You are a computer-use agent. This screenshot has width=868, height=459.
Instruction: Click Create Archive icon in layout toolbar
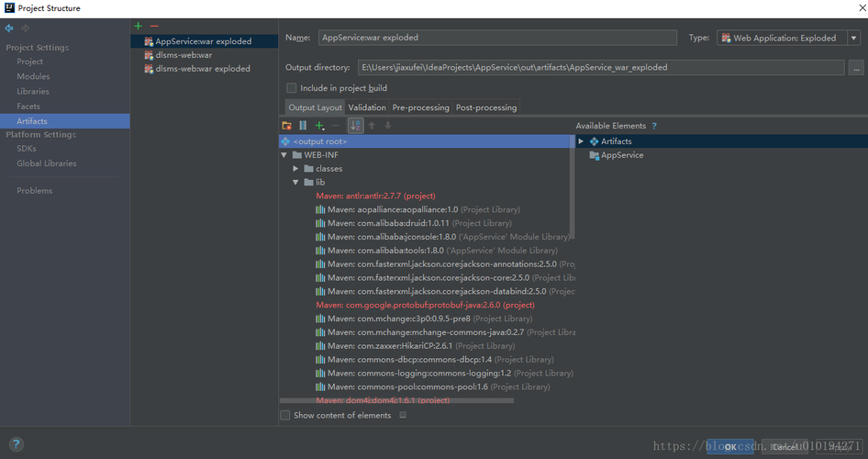[x=303, y=126]
